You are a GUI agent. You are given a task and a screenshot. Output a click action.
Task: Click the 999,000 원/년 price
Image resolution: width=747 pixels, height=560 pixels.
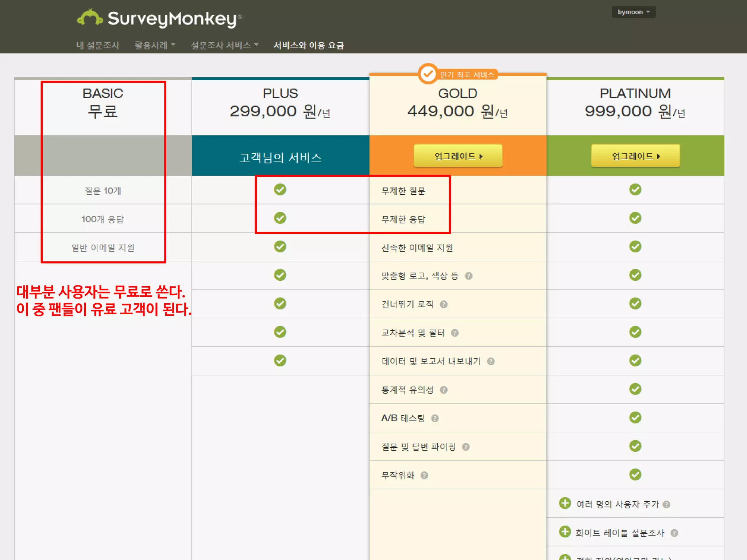(x=635, y=111)
